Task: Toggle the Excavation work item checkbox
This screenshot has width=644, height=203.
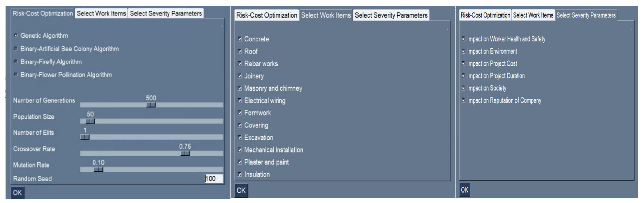Action: coord(239,137)
